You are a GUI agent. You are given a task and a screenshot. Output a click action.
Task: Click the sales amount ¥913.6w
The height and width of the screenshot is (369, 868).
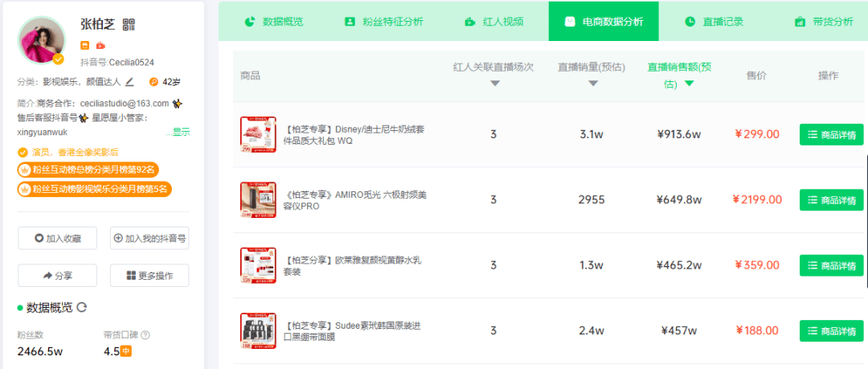[679, 134]
